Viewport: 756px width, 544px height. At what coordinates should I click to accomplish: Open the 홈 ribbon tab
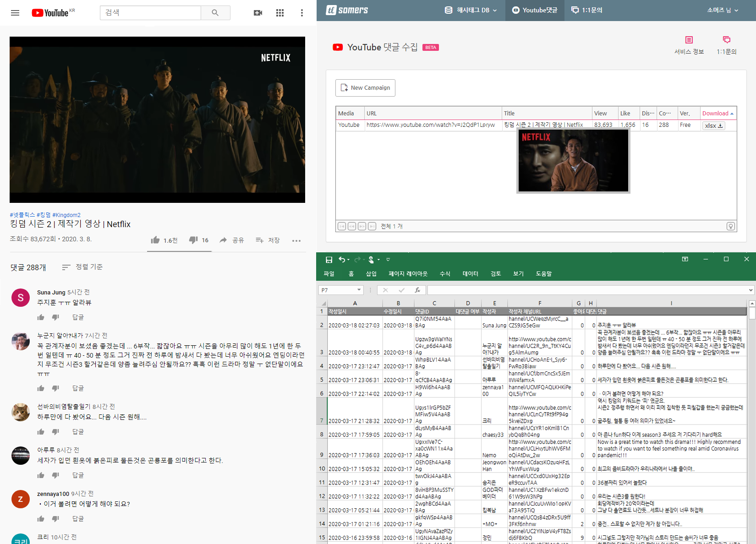tap(351, 273)
